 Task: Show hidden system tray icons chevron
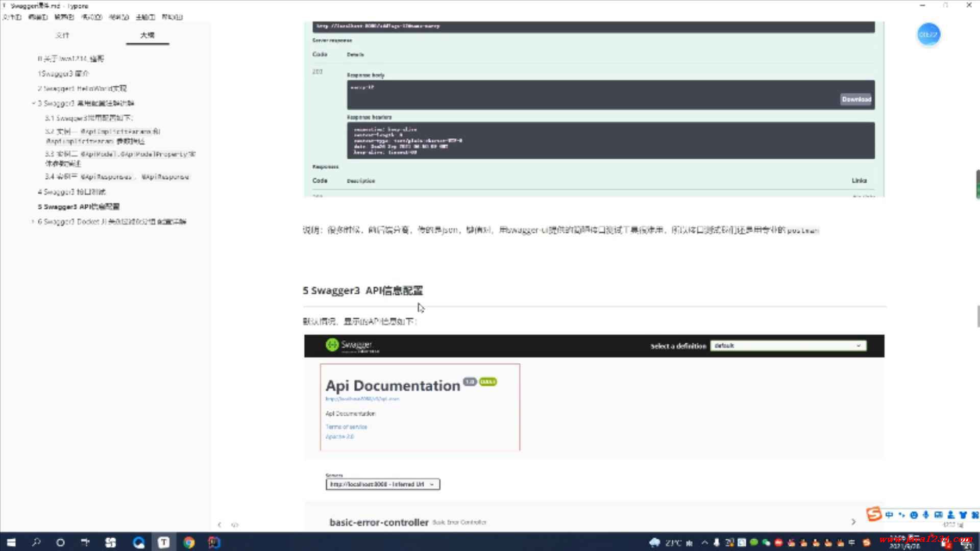pos(705,542)
